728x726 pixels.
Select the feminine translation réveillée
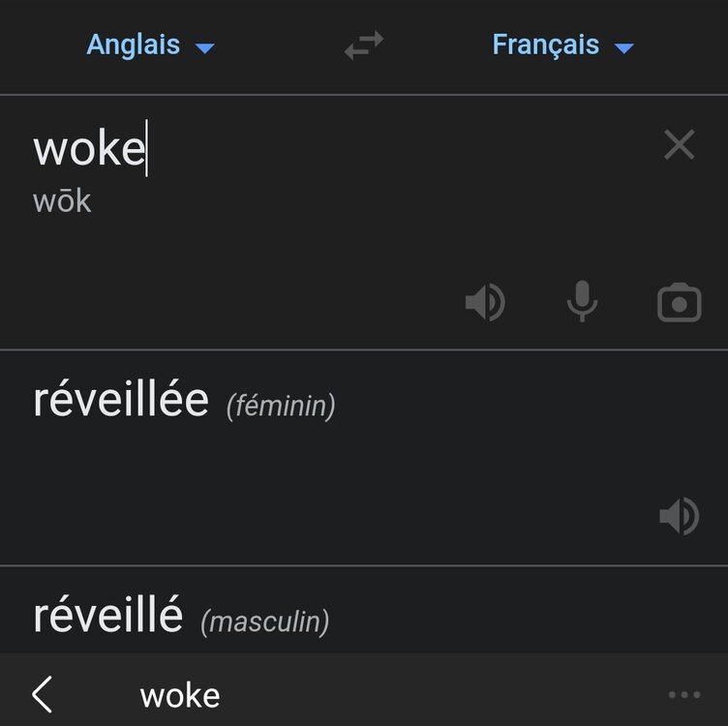(121, 401)
